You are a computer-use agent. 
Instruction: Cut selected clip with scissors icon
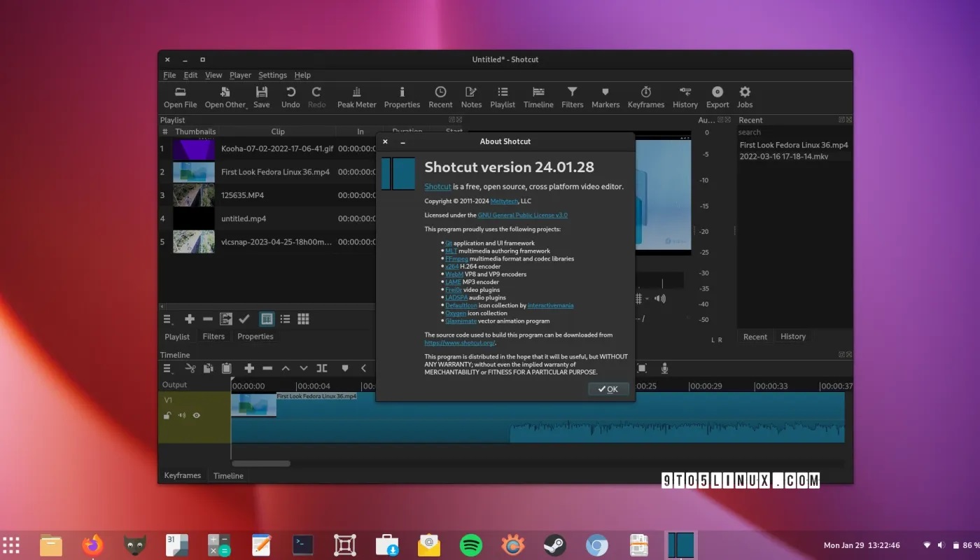[x=190, y=368]
